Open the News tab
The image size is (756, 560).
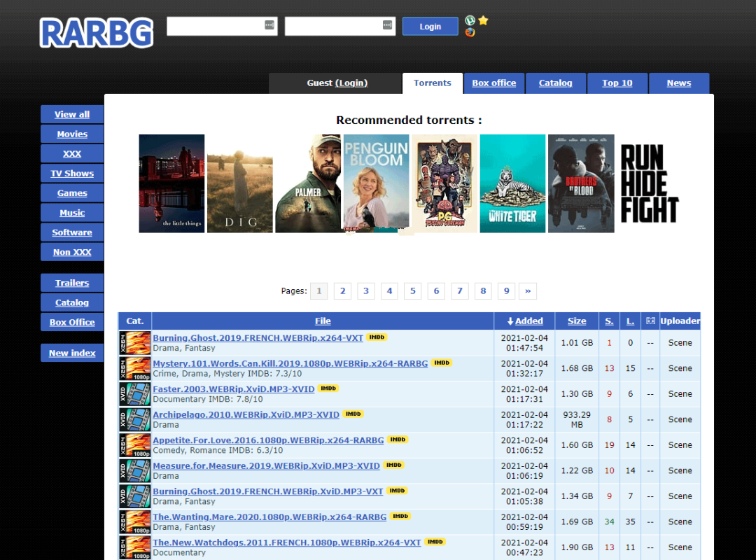pyautogui.click(x=679, y=83)
